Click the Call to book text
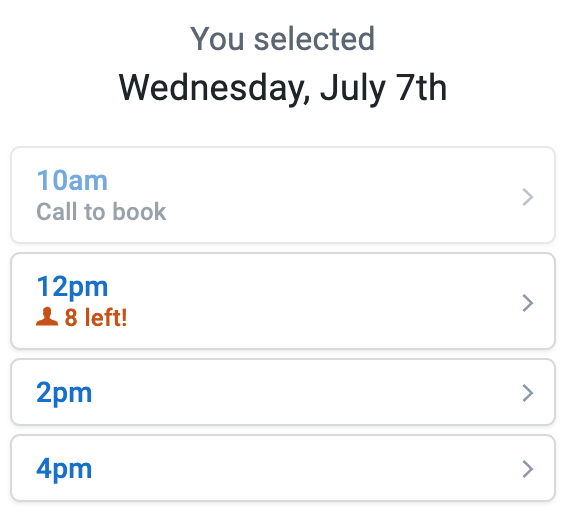This screenshot has height=522, width=568. pos(101,212)
